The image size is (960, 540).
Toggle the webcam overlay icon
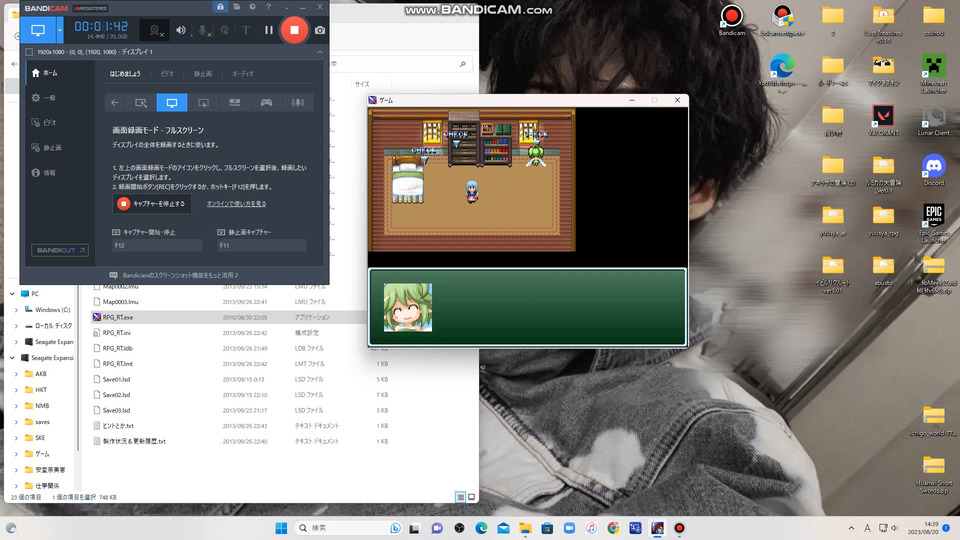point(156,29)
